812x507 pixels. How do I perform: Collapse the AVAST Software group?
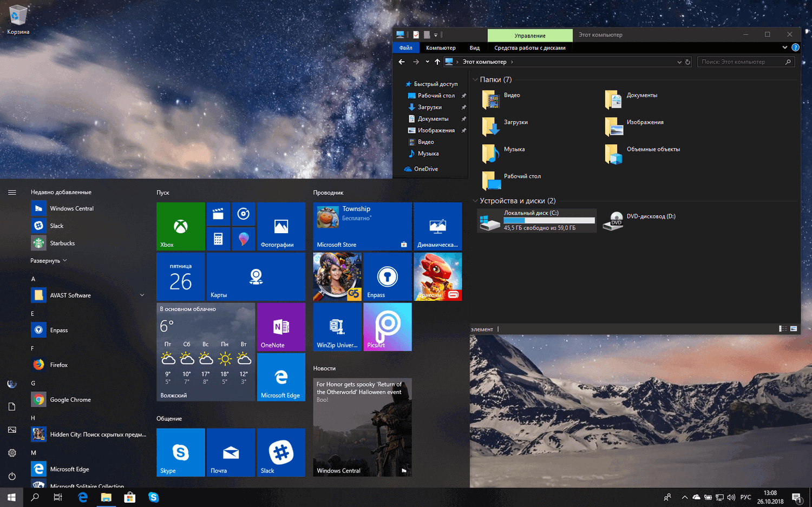coord(142,295)
